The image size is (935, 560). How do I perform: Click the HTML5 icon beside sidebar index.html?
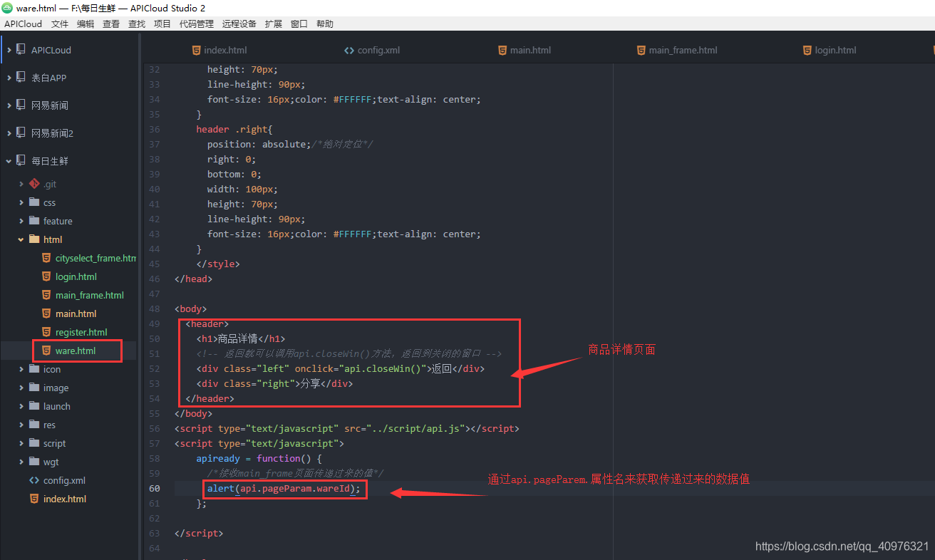coord(33,499)
